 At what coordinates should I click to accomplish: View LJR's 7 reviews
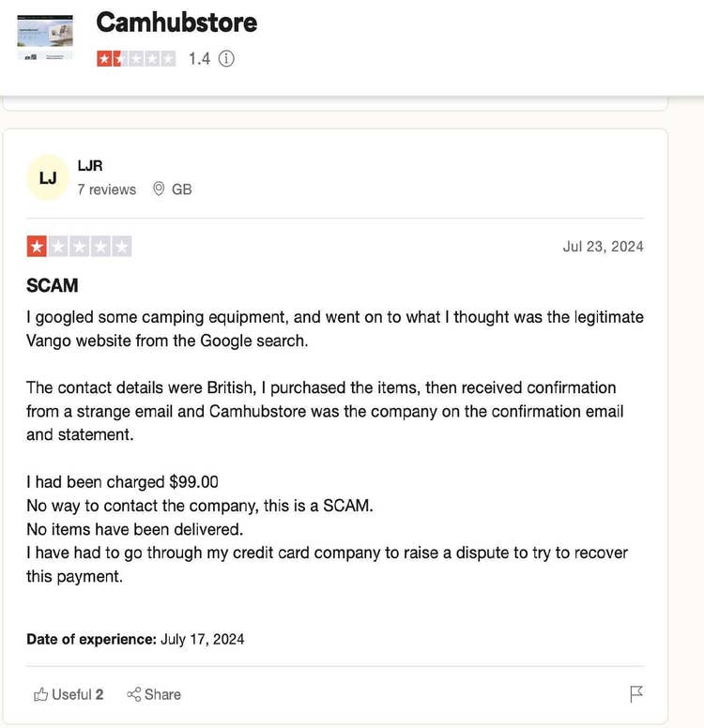click(x=106, y=190)
